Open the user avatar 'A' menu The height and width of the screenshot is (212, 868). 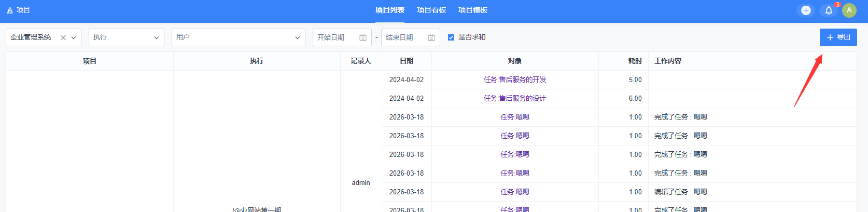[x=849, y=10]
